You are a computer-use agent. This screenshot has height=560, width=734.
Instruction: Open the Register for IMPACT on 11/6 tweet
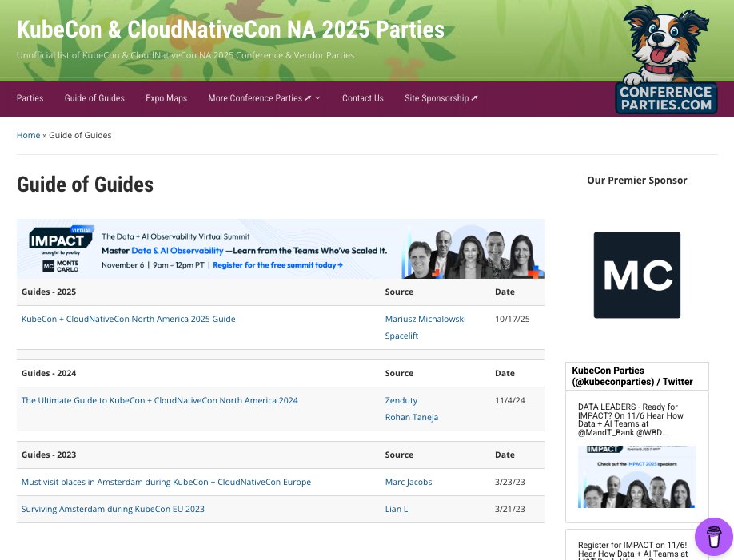[x=633, y=550]
